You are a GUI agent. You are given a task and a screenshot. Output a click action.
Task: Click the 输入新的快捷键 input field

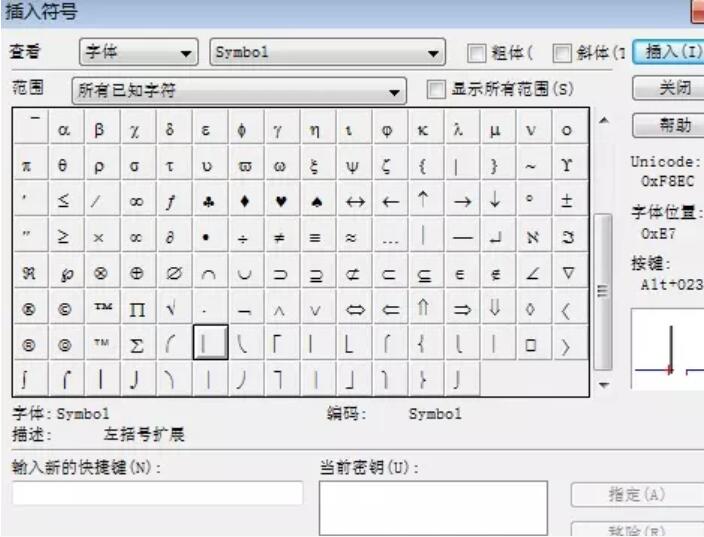coord(158,493)
